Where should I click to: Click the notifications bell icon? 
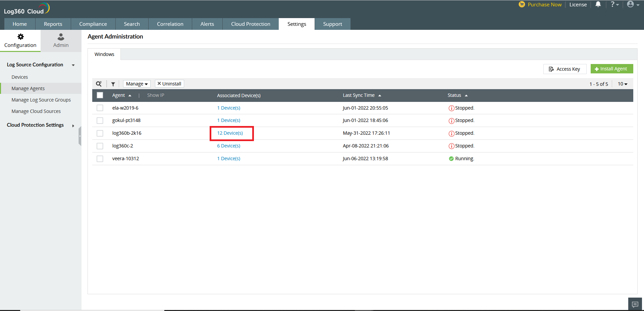(x=598, y=4)
